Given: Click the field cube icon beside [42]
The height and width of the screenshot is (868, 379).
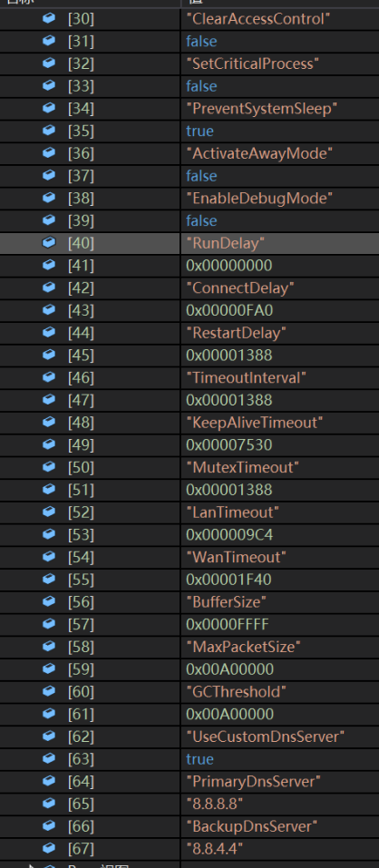Looking at the screenshot, I should click(x=49, y=288).
